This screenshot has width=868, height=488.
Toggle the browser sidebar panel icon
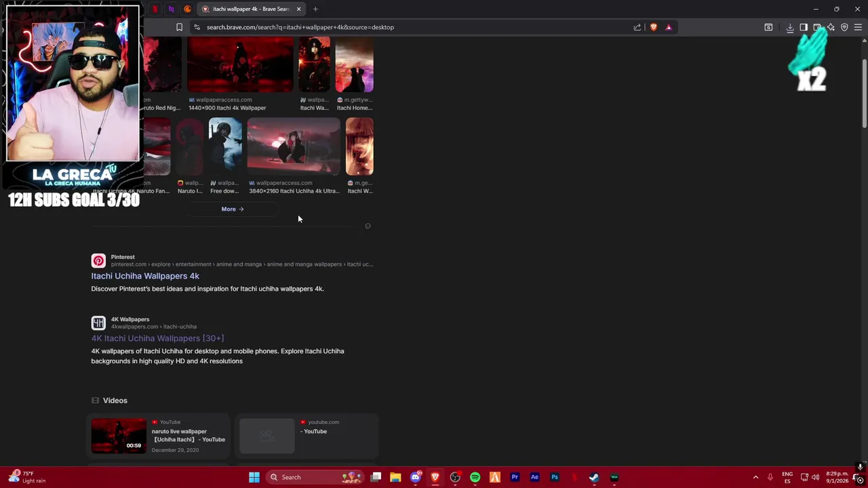coord(804,27)
